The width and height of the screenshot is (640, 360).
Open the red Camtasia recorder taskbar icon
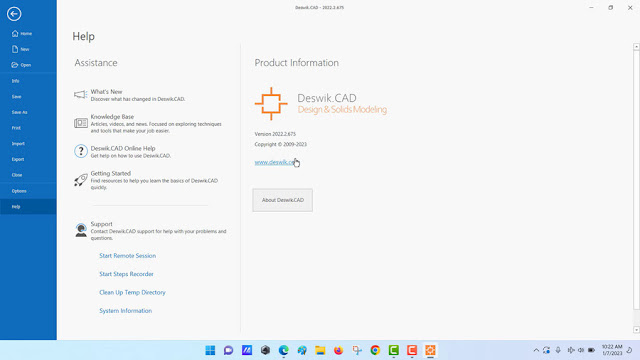coord(412,350)
